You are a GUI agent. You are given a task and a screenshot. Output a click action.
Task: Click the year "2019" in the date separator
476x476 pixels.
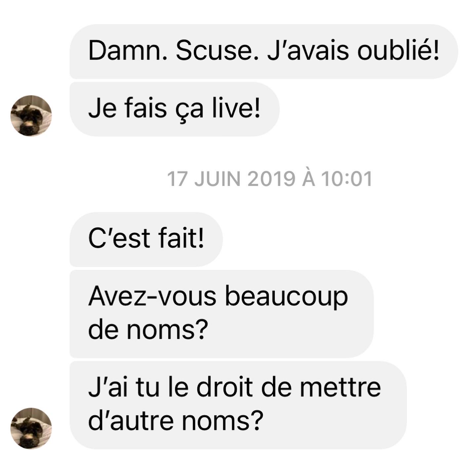point(271,179)
